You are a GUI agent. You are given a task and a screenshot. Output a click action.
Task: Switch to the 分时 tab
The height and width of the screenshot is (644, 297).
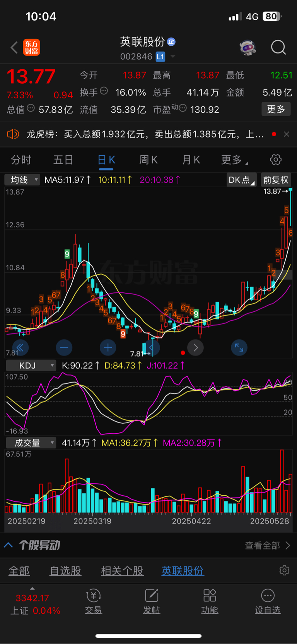[21, 160]
